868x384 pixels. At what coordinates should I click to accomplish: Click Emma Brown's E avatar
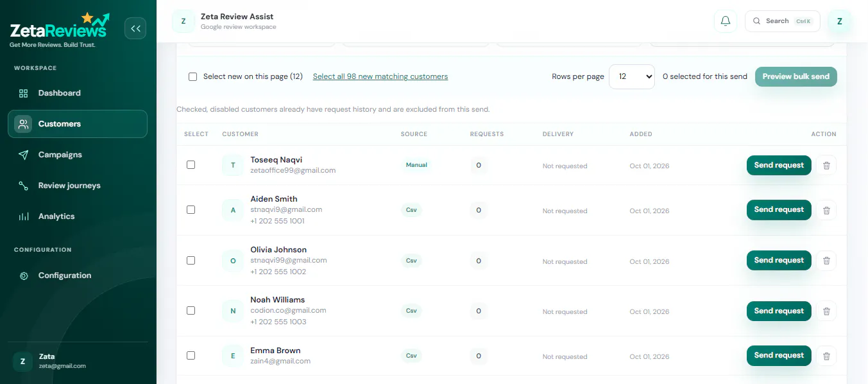tap(233, 356)
